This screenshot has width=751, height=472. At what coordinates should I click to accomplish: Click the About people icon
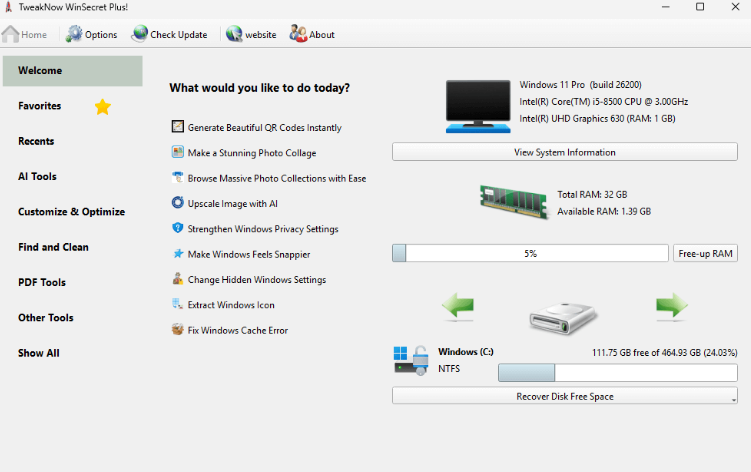pos(298,34)
